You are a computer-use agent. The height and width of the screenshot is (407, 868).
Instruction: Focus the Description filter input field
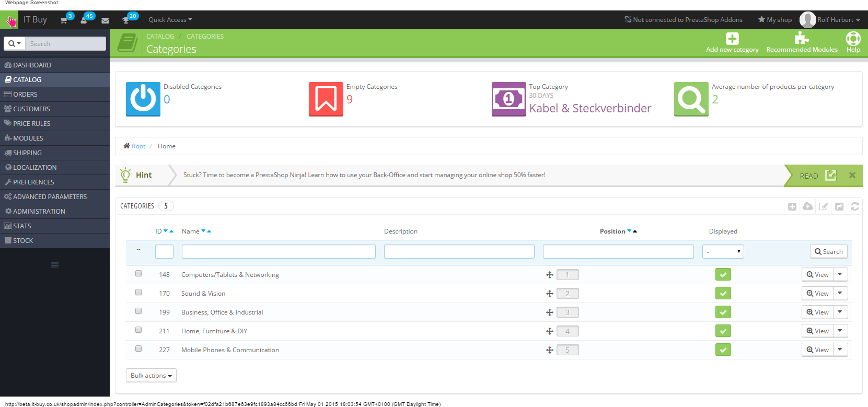pyautogui.click(x=459, y=251)
